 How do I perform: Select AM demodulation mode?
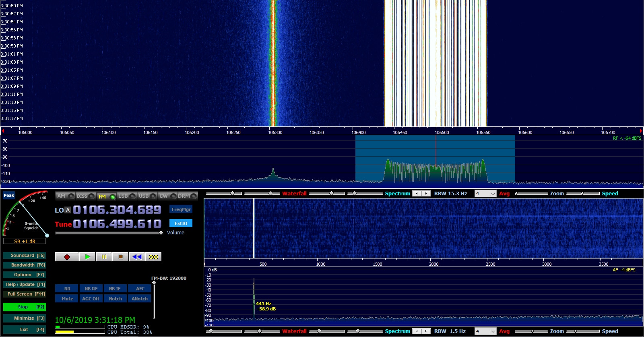(x=62, y=196)
